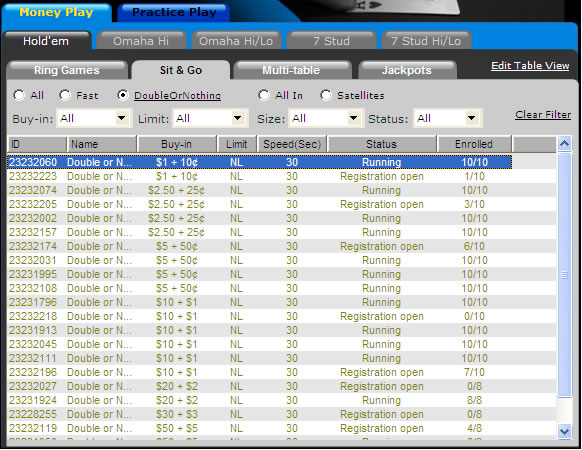Click the Edit Table View link
The image size is (582, 450).
[530, 66]
